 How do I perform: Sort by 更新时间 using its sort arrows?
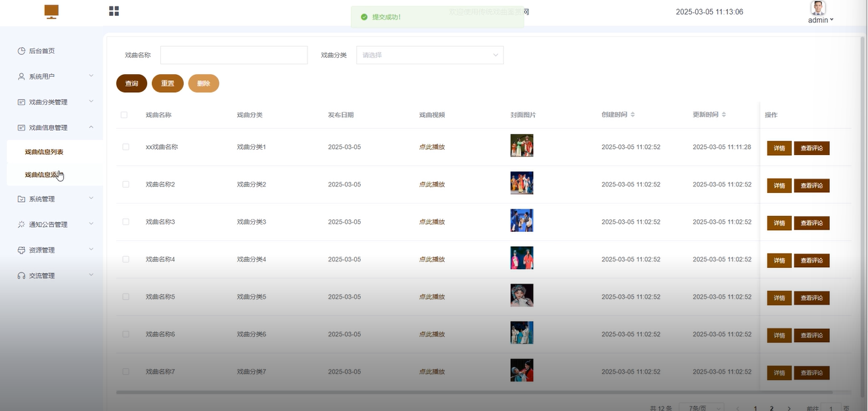724,114
